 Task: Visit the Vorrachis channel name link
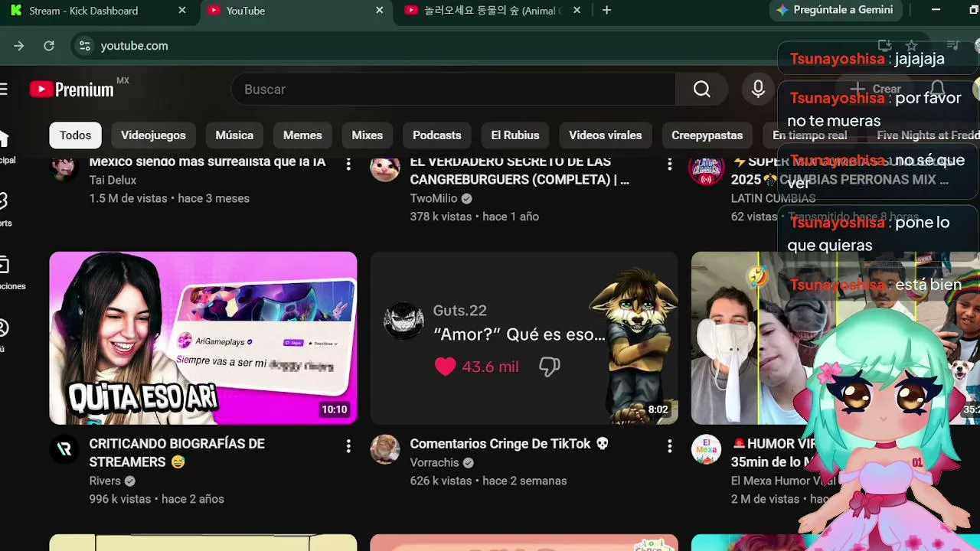tap(434, 462)
